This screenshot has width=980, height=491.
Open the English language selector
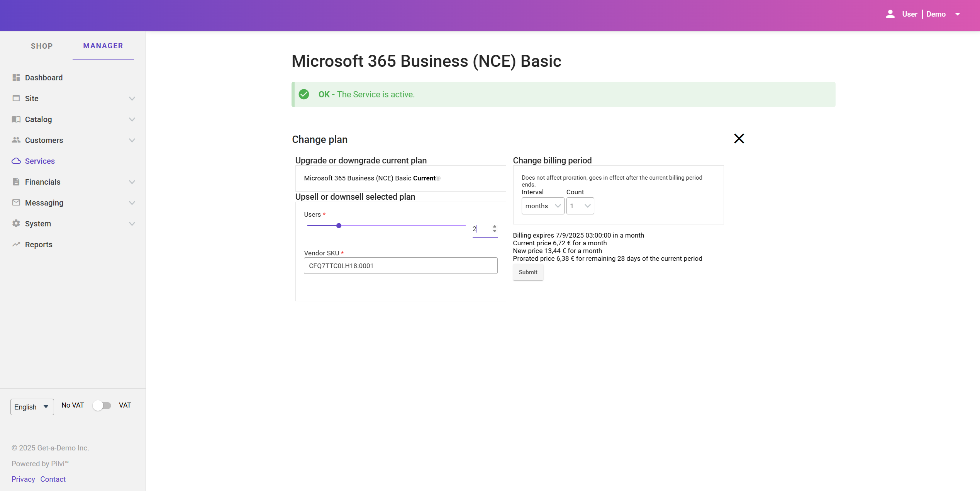click(x=32, y=407)
